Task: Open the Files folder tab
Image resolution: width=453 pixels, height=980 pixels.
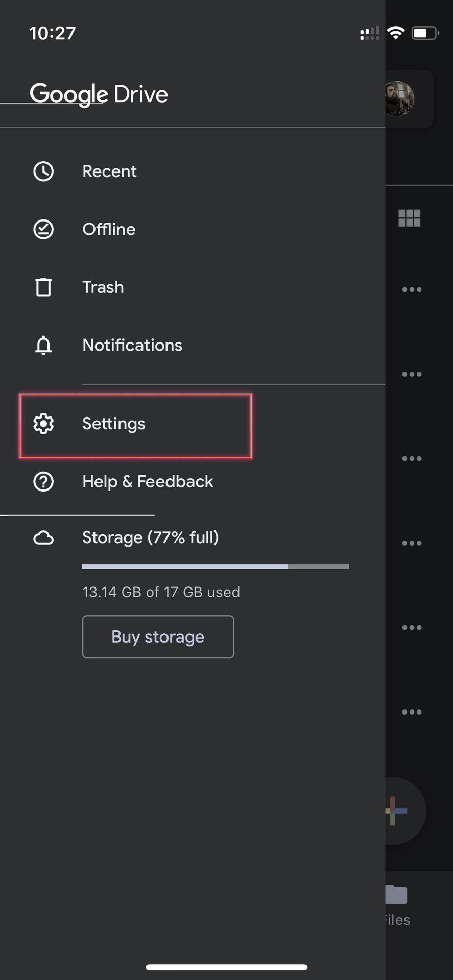Action: coord(396,904)
